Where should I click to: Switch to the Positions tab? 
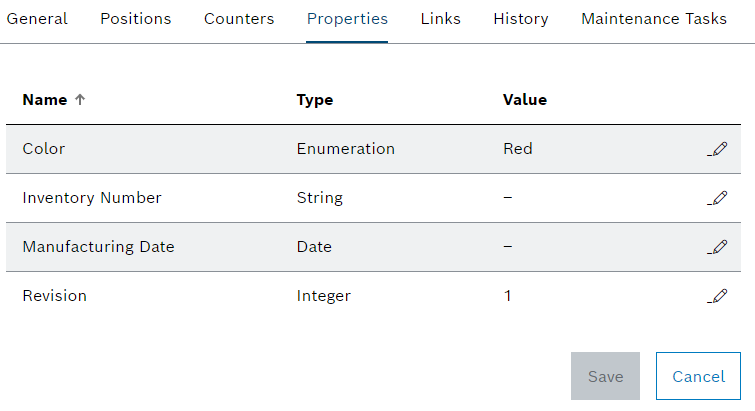pos(136,19)
